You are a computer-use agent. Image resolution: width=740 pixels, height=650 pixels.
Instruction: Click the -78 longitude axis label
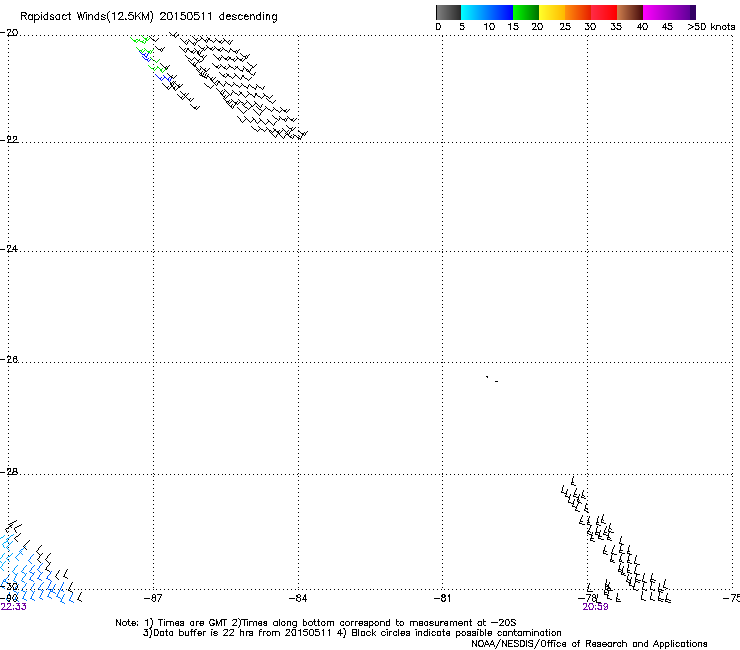587,598
